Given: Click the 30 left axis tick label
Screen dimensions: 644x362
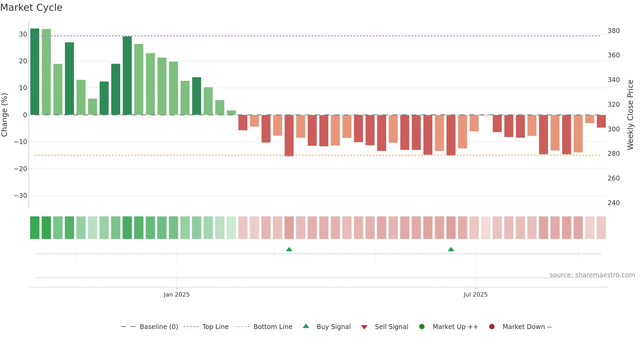Looking at the screenshot, I should coord(23,34).
